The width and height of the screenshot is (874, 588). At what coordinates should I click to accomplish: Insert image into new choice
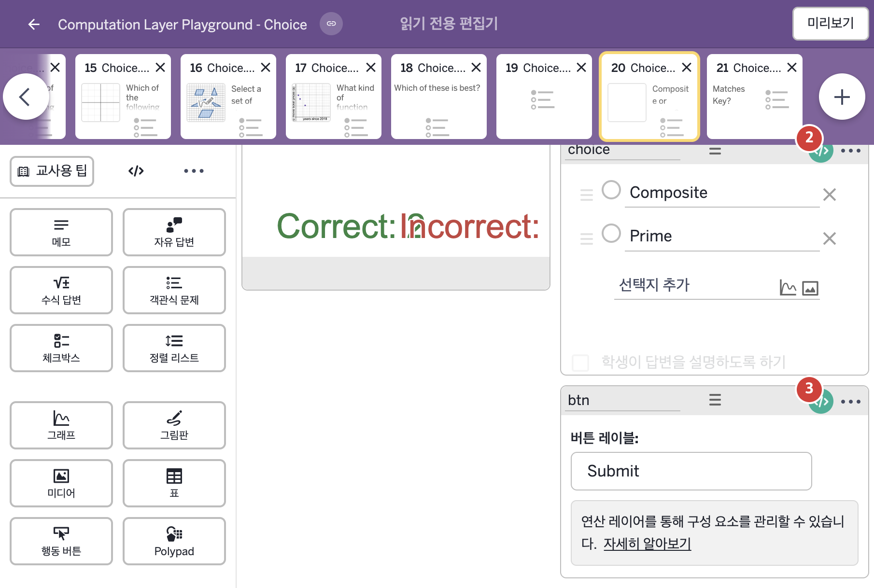pos(810,288)
